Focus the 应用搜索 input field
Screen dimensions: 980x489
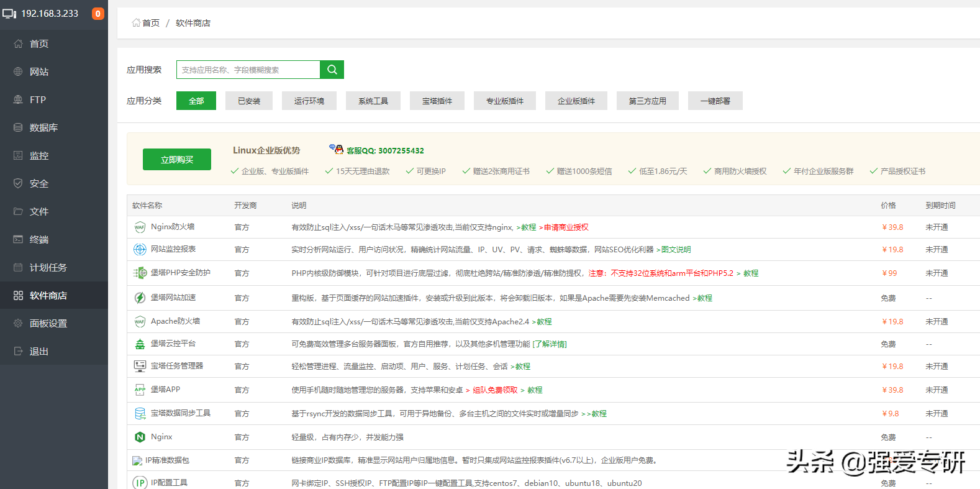pos(248,70)
